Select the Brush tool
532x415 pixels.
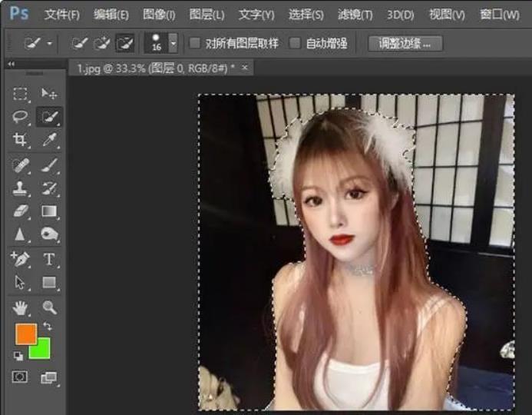tap(50, 166)
